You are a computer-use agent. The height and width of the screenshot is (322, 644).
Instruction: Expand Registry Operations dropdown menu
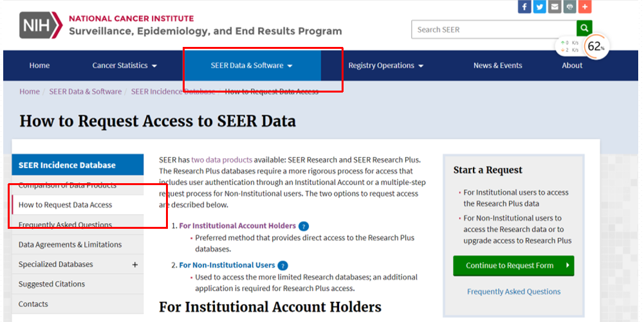[385, 66]
